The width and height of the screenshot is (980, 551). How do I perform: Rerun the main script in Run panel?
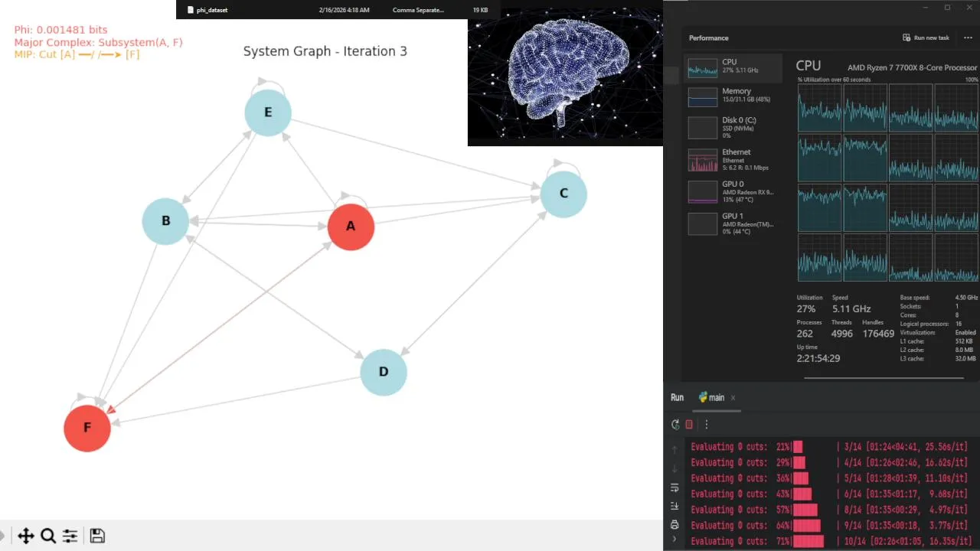675,425
